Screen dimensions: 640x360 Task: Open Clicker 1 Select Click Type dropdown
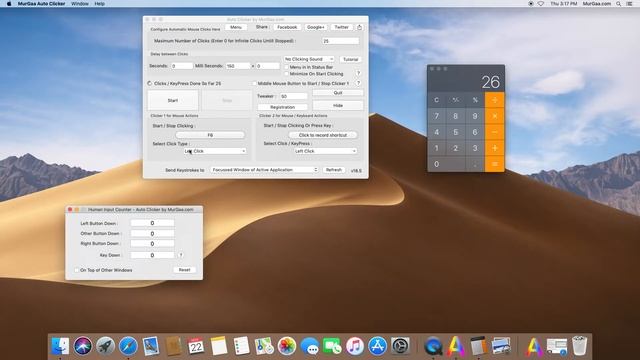point(215,151)
